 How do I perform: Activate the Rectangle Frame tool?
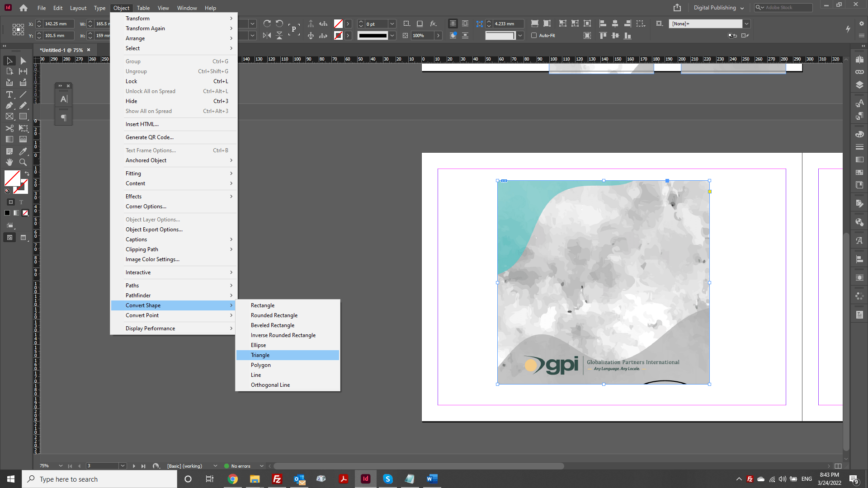tap(9, 117)
